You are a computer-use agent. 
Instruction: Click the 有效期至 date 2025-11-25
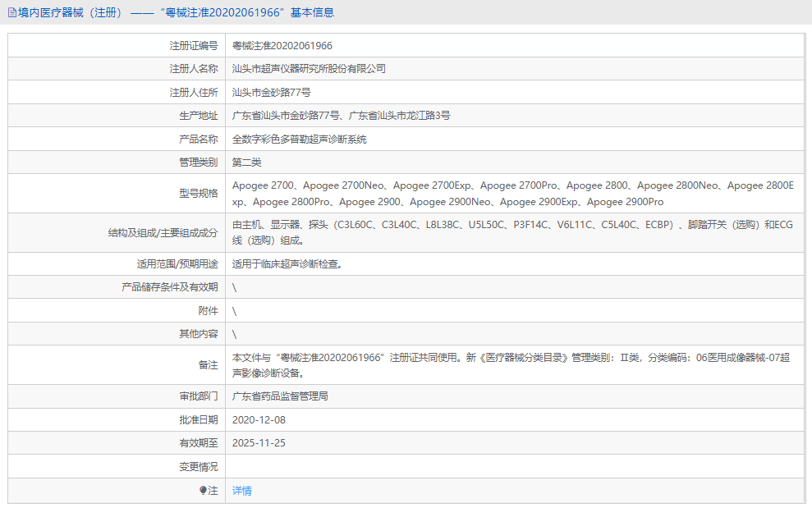point(261,443)
